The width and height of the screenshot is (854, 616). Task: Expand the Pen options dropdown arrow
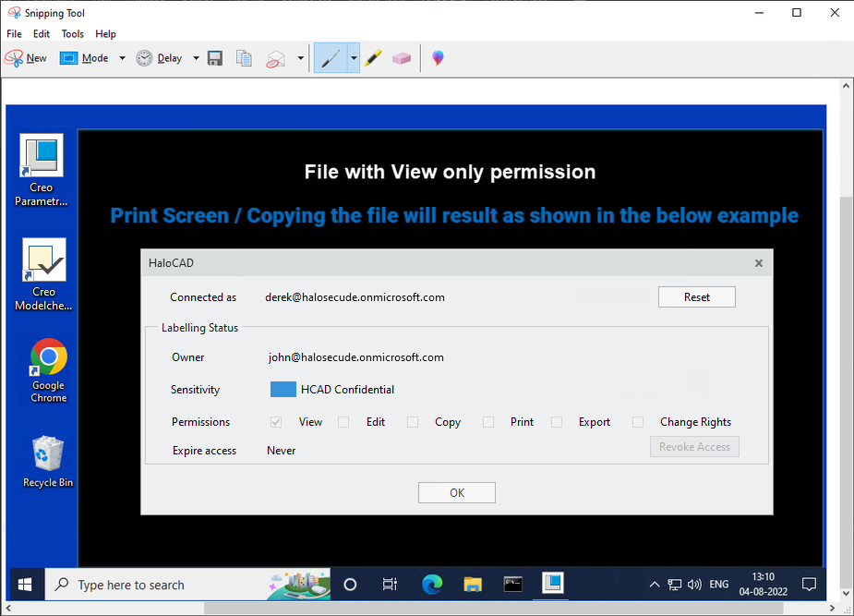[x=354, y=58]
